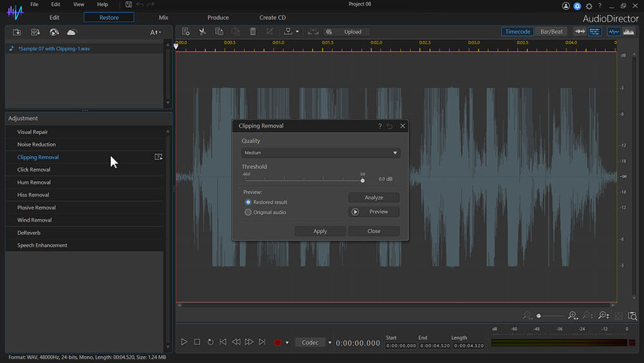Click the red Record button

pyautogui.click(x=278, y=342)
